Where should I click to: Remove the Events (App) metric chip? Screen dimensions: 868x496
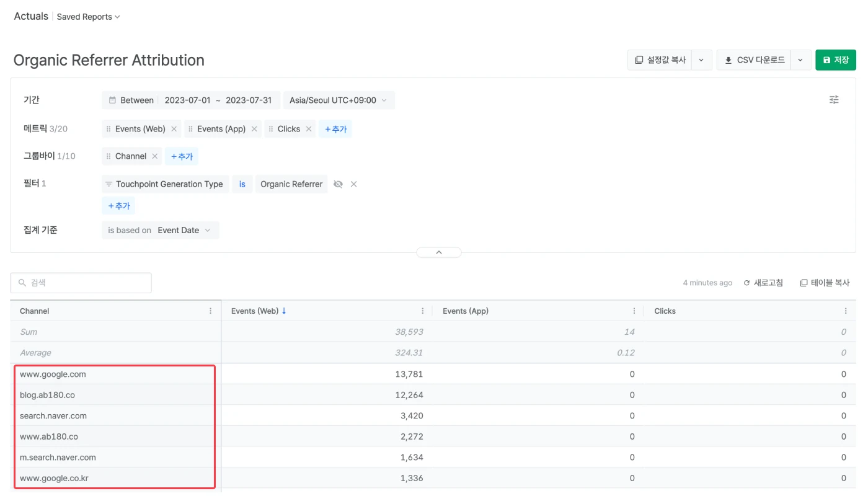coord(254,129)
